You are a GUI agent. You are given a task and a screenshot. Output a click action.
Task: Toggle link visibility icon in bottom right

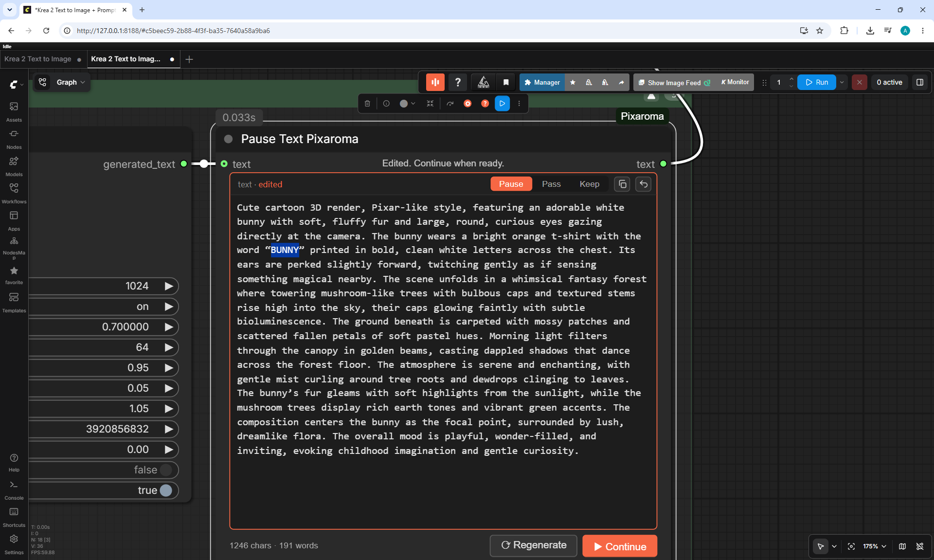click(x=919, y=546)
